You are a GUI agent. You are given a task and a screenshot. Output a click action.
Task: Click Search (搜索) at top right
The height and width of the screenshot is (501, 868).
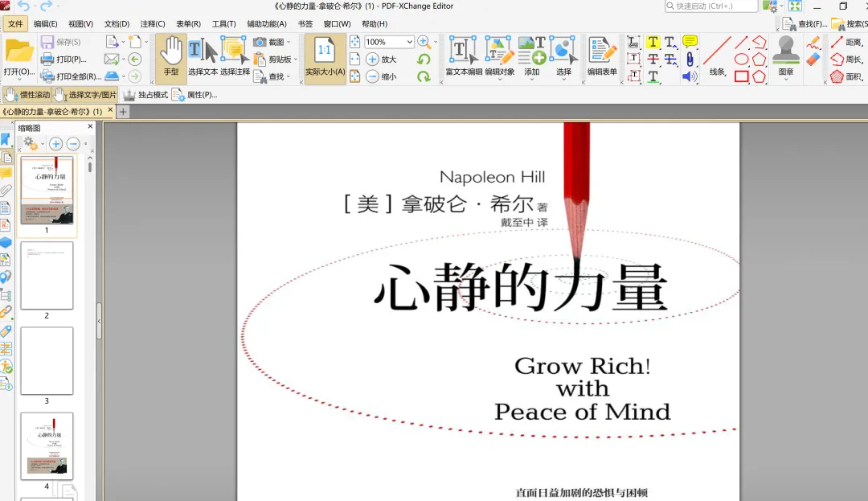(850, 24)
